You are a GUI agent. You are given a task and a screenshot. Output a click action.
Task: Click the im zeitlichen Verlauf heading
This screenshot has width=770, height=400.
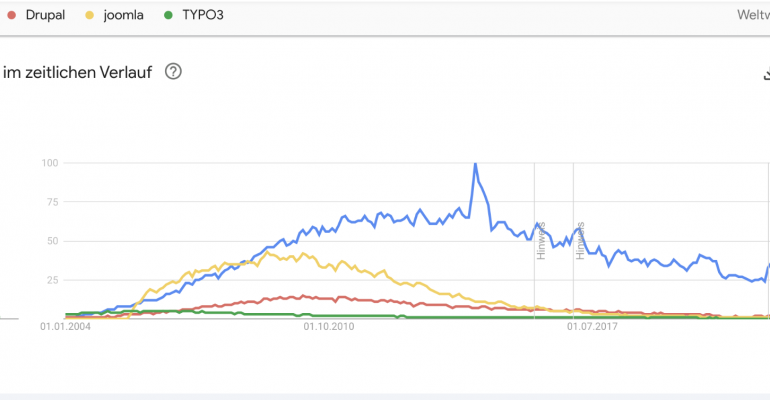pos(78,72)
